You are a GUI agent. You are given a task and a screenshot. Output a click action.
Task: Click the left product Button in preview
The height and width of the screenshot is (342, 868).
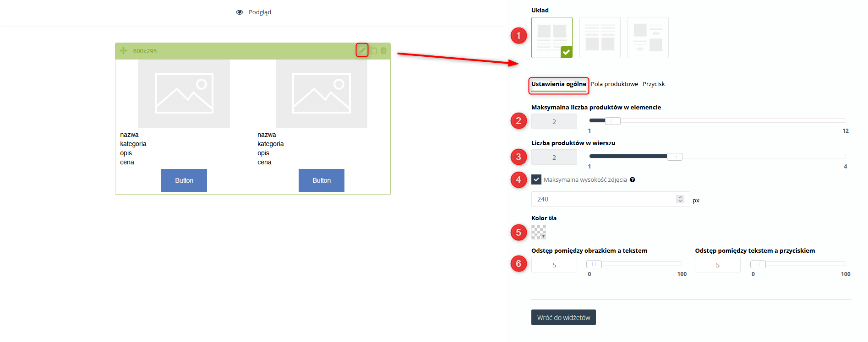click(184, 180)
